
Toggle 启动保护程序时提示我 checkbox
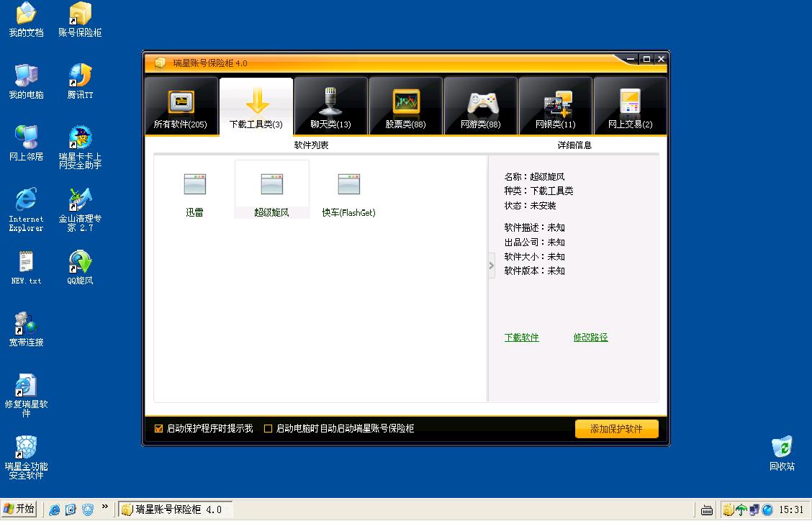coord(159,429)
